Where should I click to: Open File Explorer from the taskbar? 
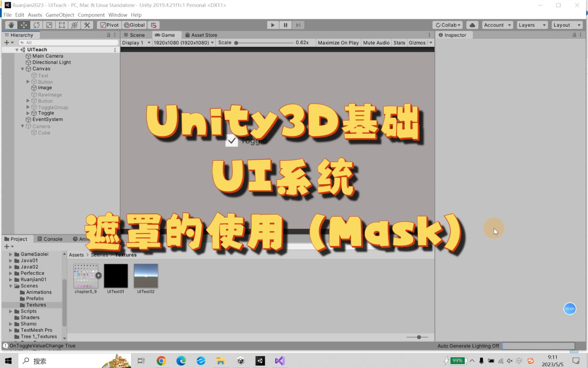pyautogui.click(x=220, y=361)
